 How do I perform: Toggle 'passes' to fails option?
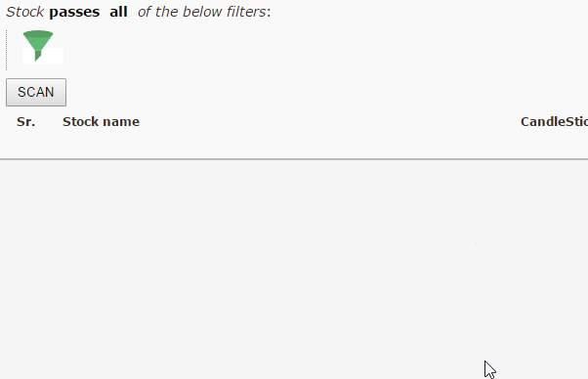tap(74, 12)
